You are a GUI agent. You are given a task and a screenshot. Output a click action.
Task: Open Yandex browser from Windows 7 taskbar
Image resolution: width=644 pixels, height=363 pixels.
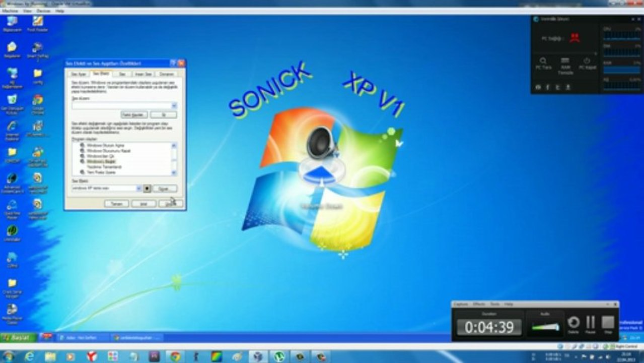92,356
